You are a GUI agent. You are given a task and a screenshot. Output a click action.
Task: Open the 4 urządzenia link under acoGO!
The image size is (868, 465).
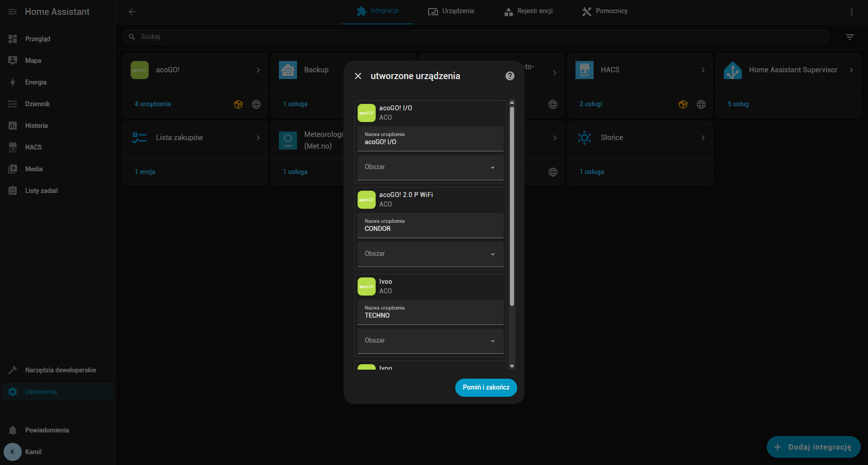pos(153,104)
